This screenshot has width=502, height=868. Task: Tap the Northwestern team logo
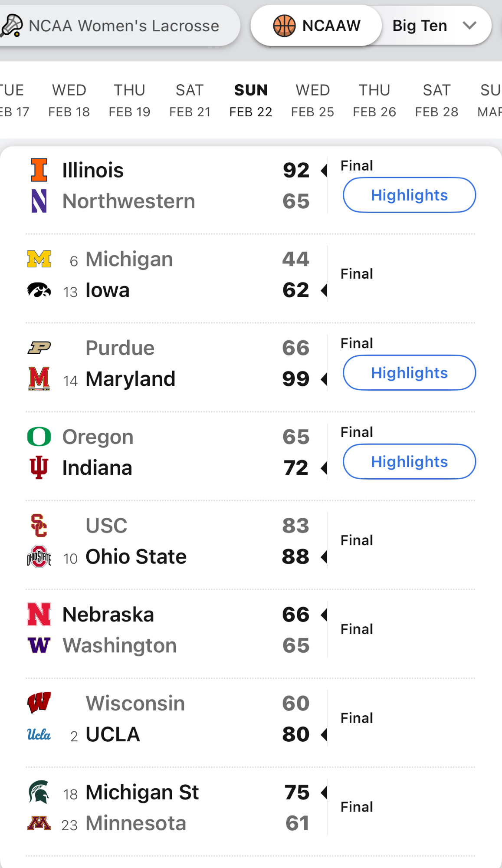39,201
